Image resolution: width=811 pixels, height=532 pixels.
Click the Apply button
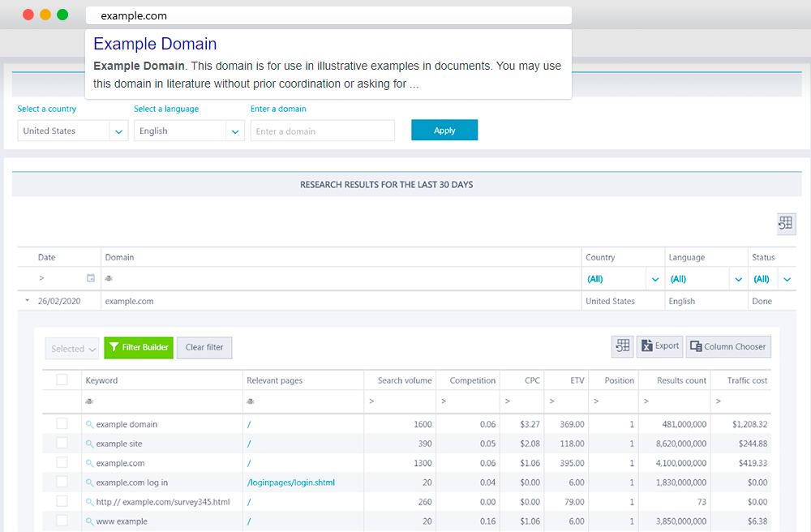click(444, 131)
